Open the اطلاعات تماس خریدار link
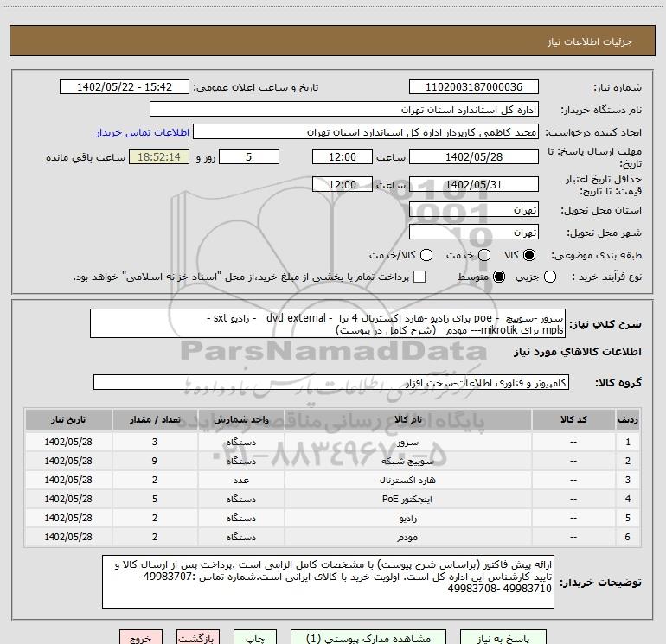 (143, 132)
